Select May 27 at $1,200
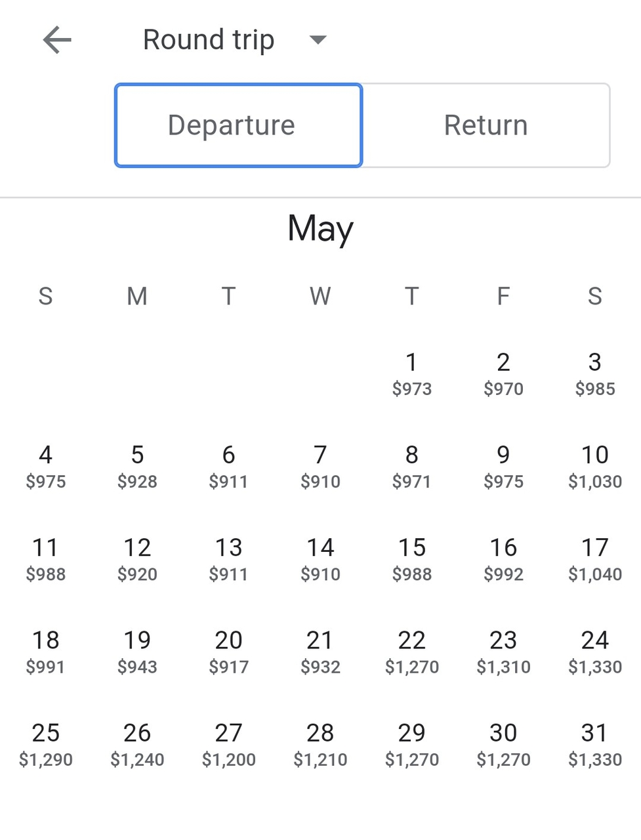 (x=228, y=744)
